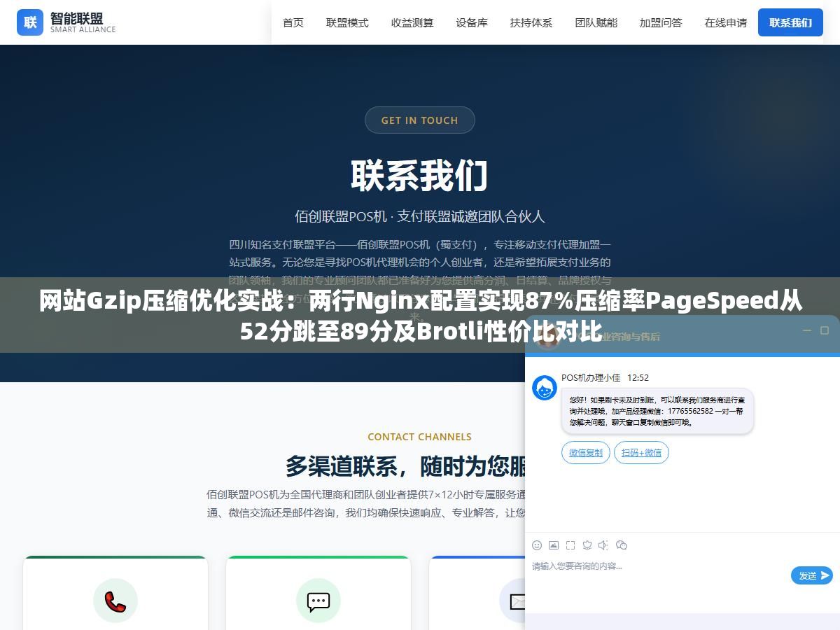Click the CONTACT CHANNELS label
Viewport: 840px width, 630px height.
tap(420, 437)
